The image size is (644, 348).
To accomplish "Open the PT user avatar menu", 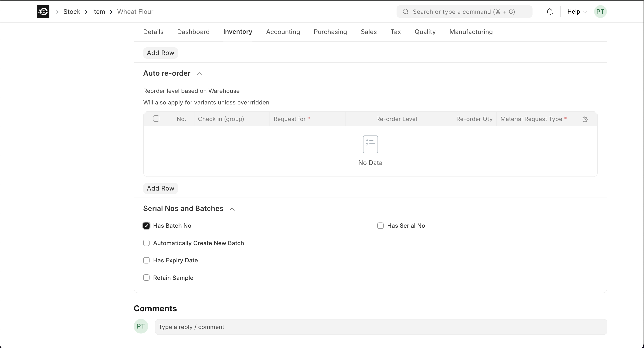I will [600, 12].
